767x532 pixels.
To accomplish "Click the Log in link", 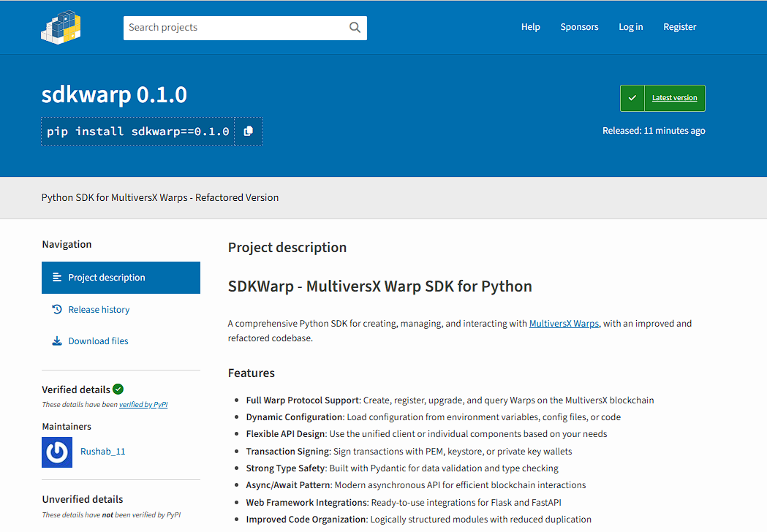I will click(x=630, y=26).
